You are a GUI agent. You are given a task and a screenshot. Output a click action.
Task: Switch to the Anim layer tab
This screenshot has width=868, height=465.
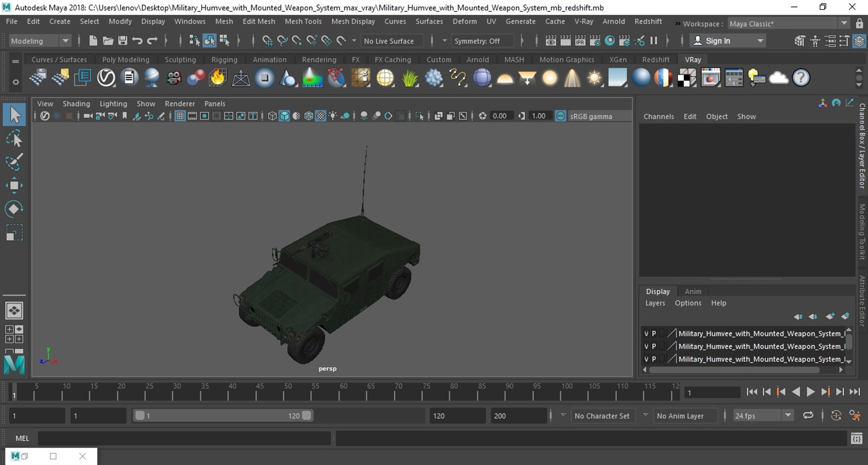[693, 292]
